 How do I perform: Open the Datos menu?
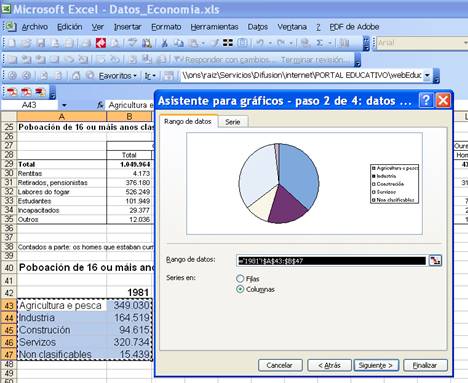click(x=258, y=27)
